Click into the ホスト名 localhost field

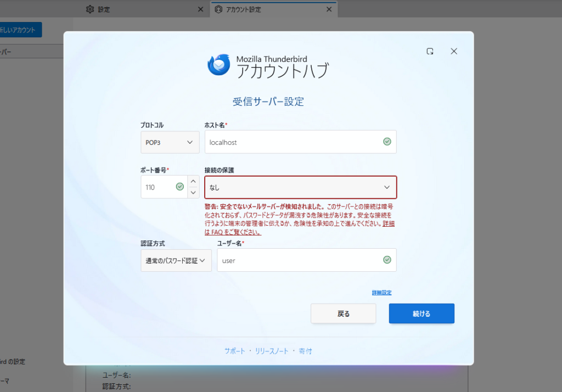[291, 142]
